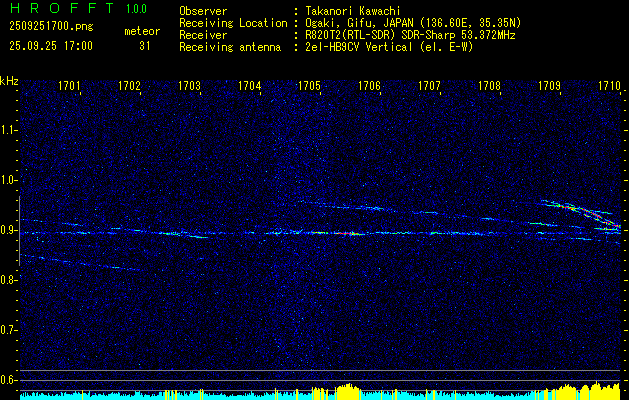Click the 1702 time marker

pos(130,85)
